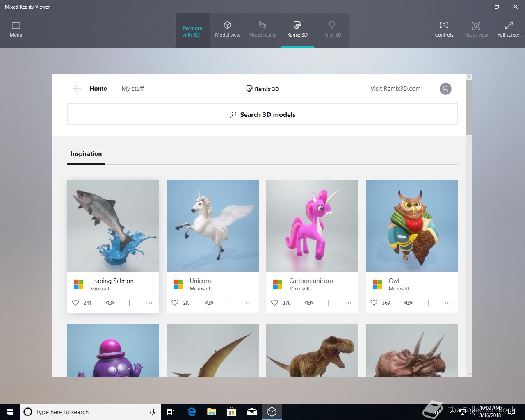The image size is (525, 420).
Task: Click the Remix 3D logo
Action: pos(262,89)
